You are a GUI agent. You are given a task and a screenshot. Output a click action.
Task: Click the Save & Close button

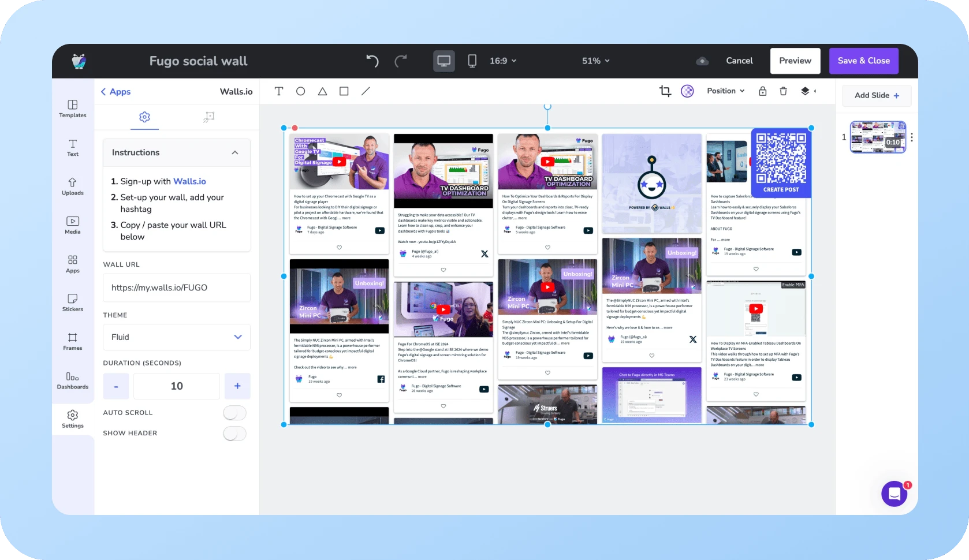click(863, 61)
